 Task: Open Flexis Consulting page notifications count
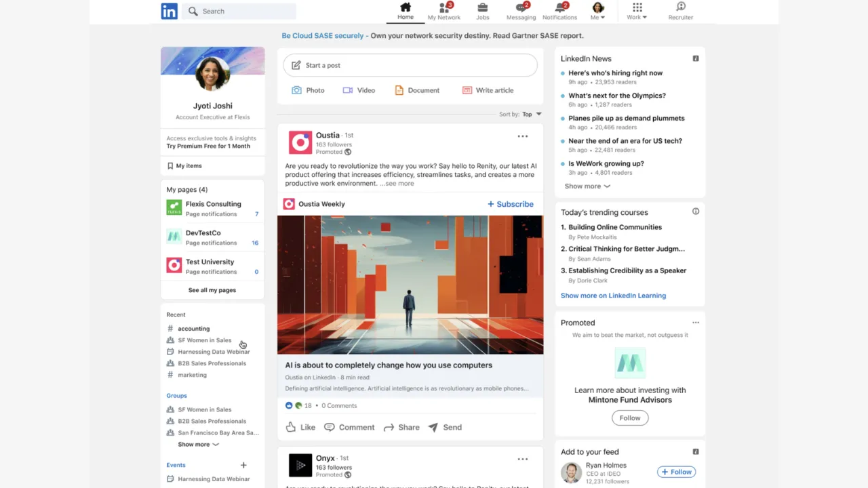(256, 214)
